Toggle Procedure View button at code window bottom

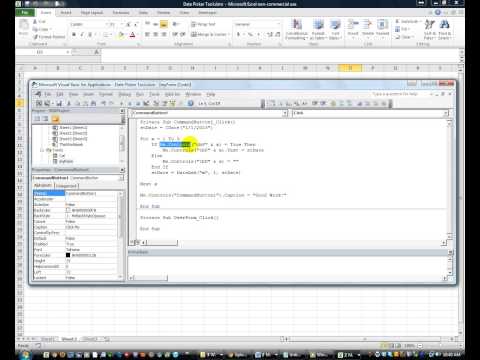click(132, 242)
